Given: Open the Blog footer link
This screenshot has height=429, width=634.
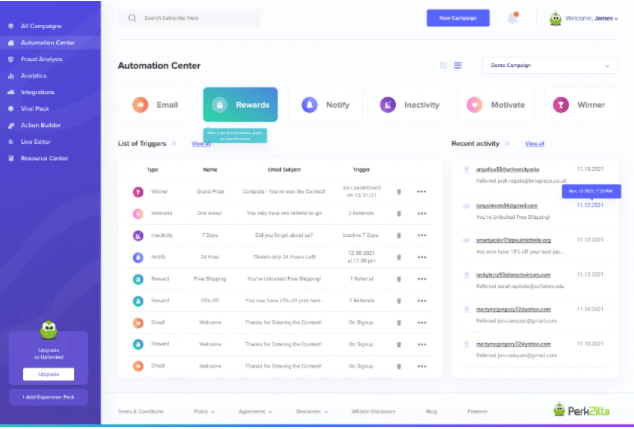Looking at the screenshot, I should (431, 412).
